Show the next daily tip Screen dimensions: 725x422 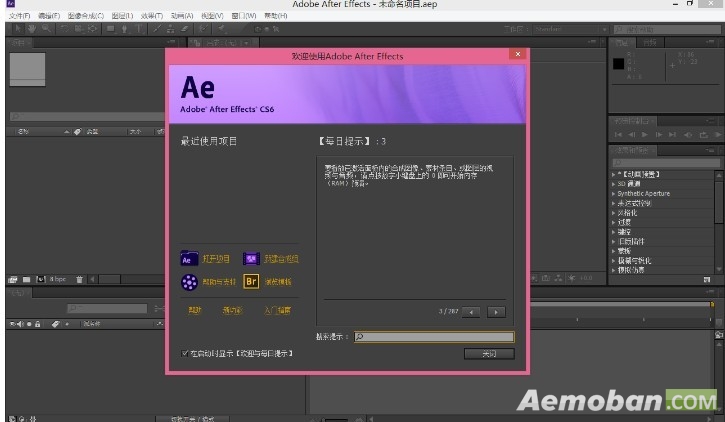click(496, 312)
